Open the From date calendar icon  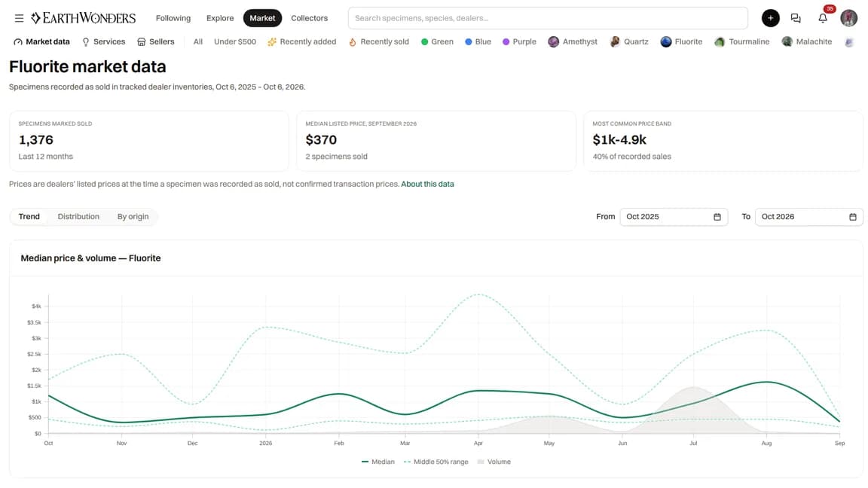717,217
